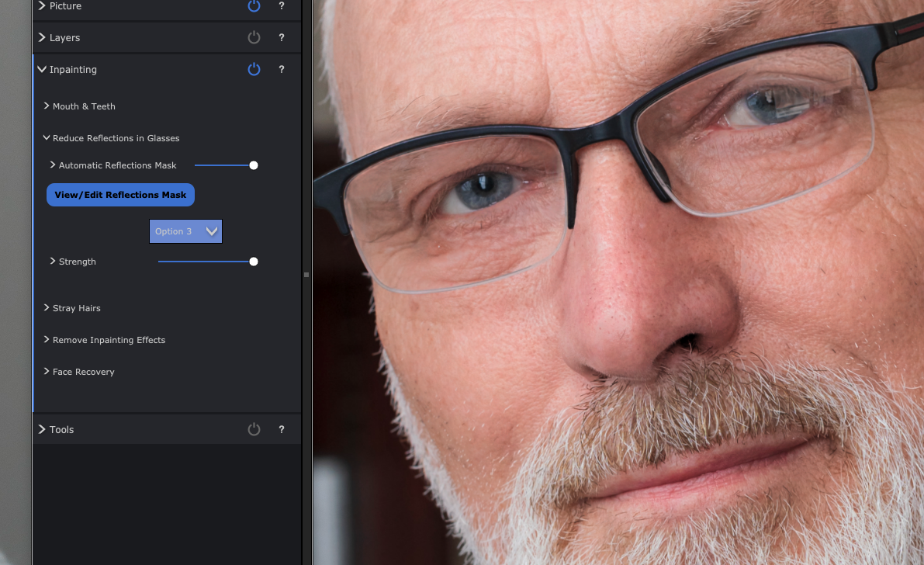Viewport: 924px width, 565px height.
Task: Adjust the Strength slider handle
Action: 254,262
